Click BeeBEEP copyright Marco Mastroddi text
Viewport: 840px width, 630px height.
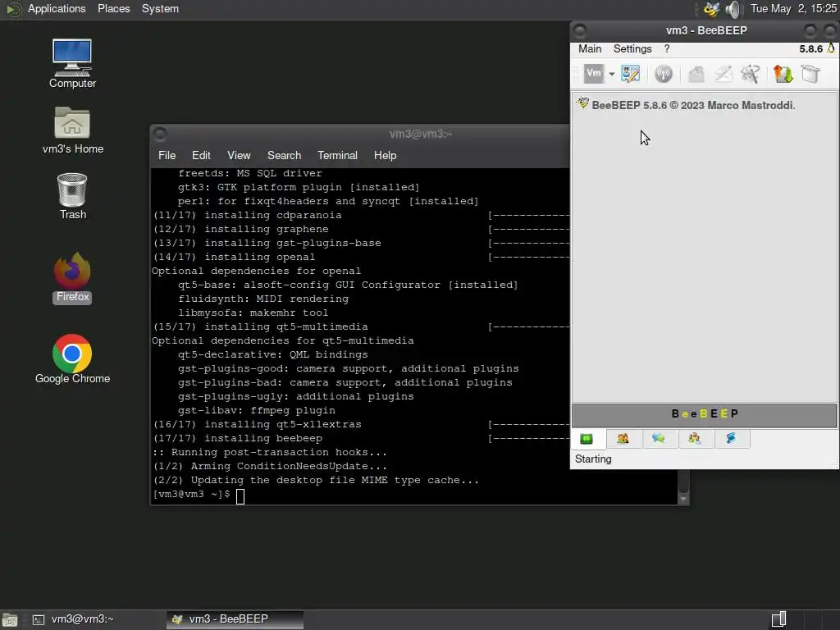[x=693, y=106]
